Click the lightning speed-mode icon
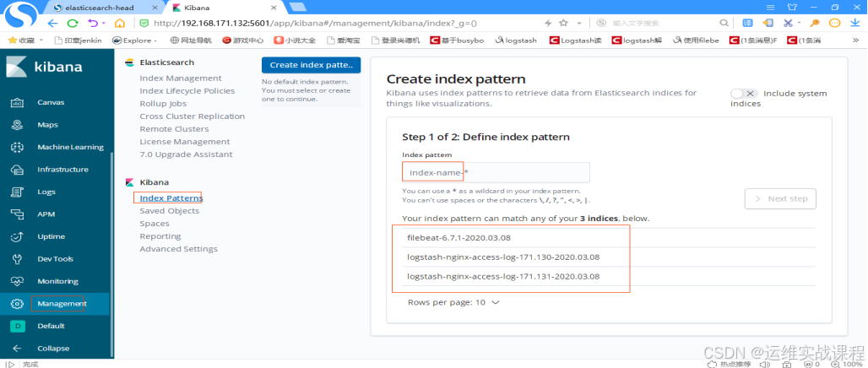 click(x=549, y=24)
